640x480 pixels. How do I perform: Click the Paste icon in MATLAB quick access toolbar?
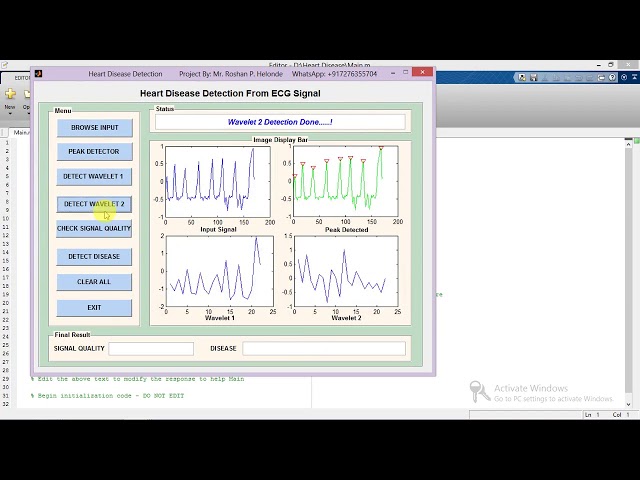coord(567,78)
